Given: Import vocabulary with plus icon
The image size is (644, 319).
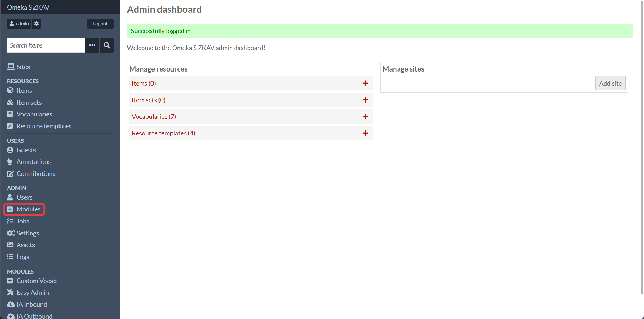Looking at the screenshot, I should tap(365, 116).
